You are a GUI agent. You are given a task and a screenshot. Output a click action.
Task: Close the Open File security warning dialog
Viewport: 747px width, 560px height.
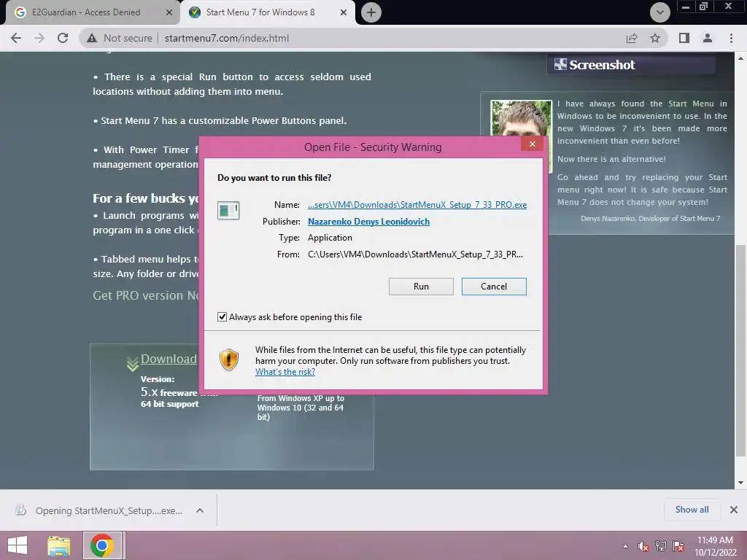532,144
